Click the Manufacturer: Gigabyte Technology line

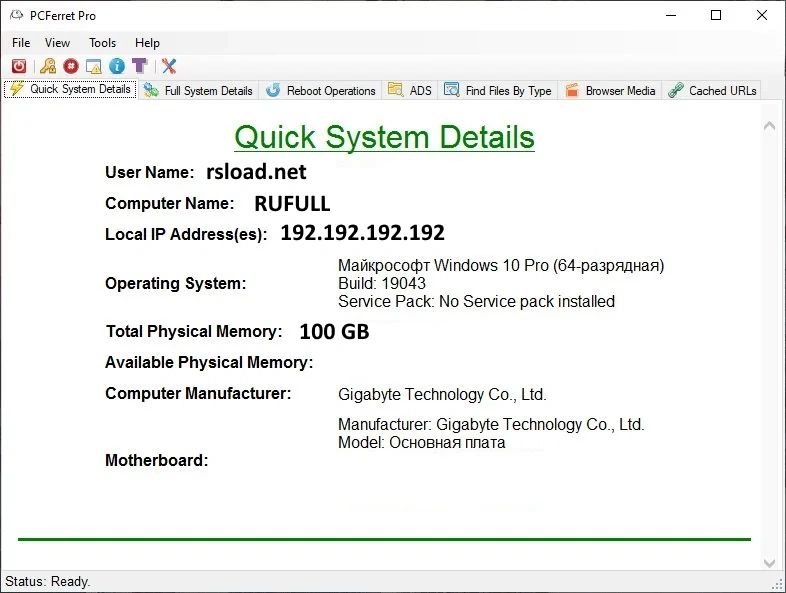[x=491, y=425]
